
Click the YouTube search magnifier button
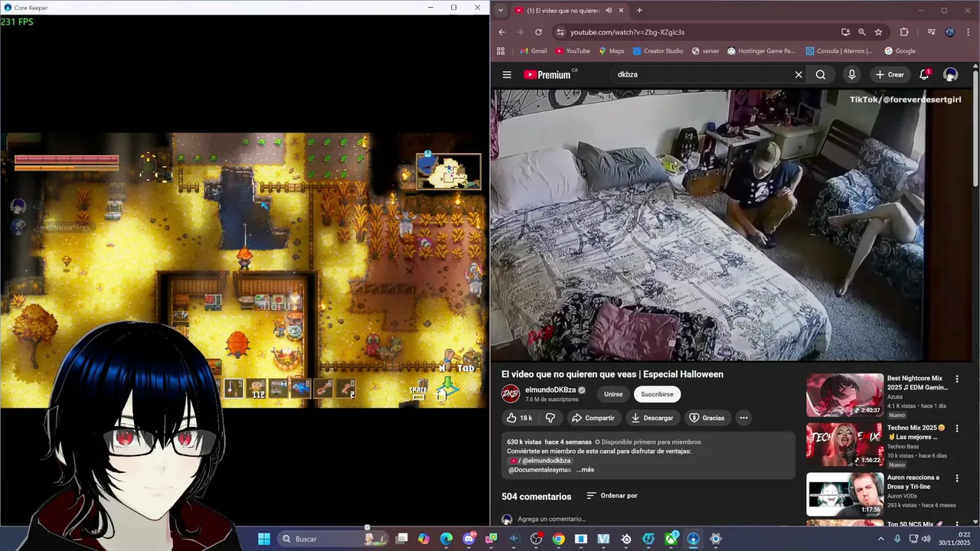tap(821, 74)
